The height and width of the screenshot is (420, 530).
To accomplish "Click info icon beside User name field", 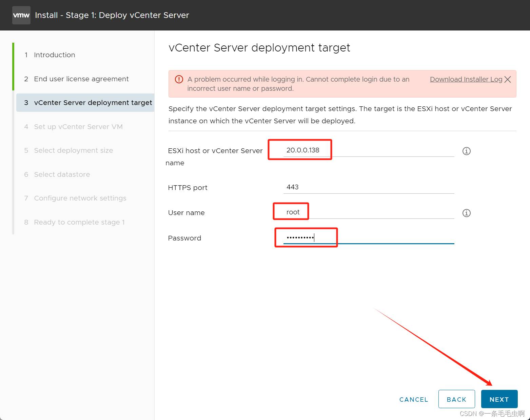I will pyautogui.click(x=466, y=213).
